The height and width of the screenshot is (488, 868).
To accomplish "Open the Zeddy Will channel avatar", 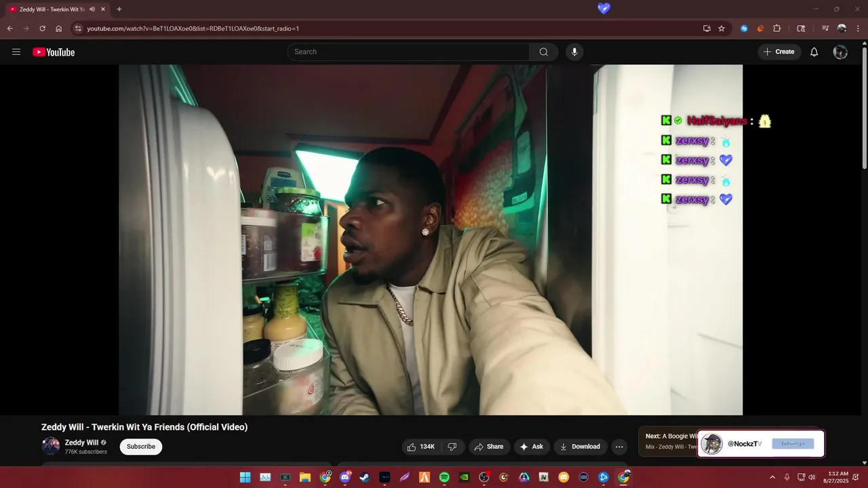I will click(x=51, y=446).
